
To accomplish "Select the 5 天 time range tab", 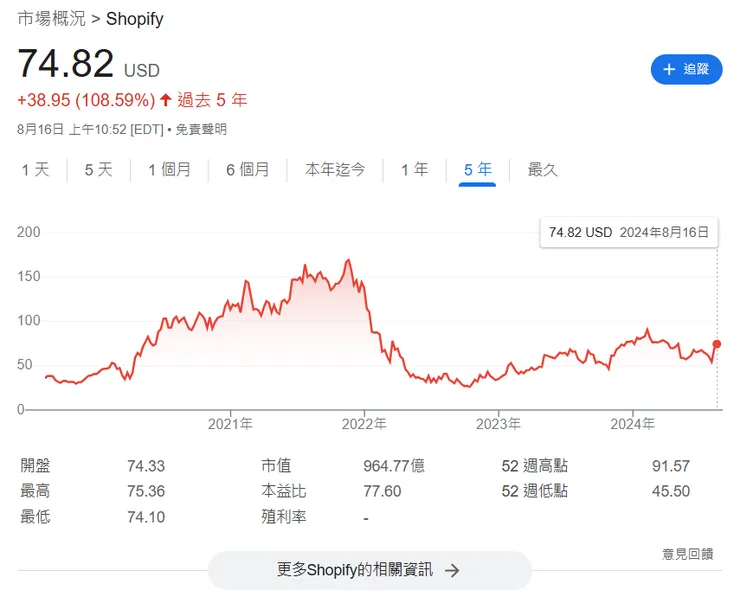I will (98, 170).
